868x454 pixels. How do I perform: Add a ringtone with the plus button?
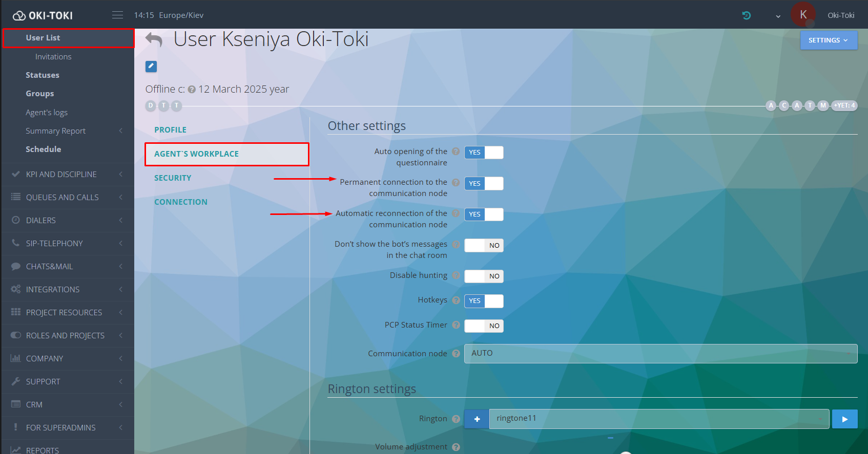click(477, 419)
